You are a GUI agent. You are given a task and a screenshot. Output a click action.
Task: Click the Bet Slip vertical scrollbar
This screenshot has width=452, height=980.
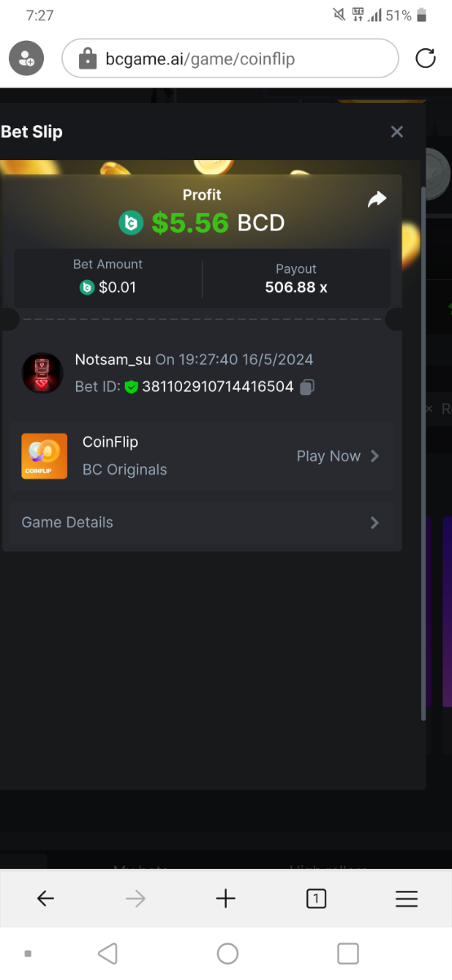point(423,453)
